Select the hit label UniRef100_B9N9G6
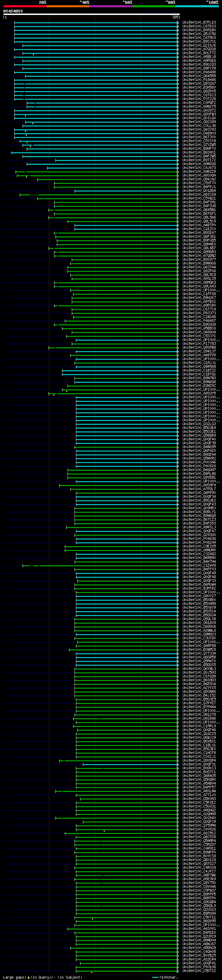Image resolution: width=222 pixels, height=980 pixels. pyautogui.click(x=199, y=263)
